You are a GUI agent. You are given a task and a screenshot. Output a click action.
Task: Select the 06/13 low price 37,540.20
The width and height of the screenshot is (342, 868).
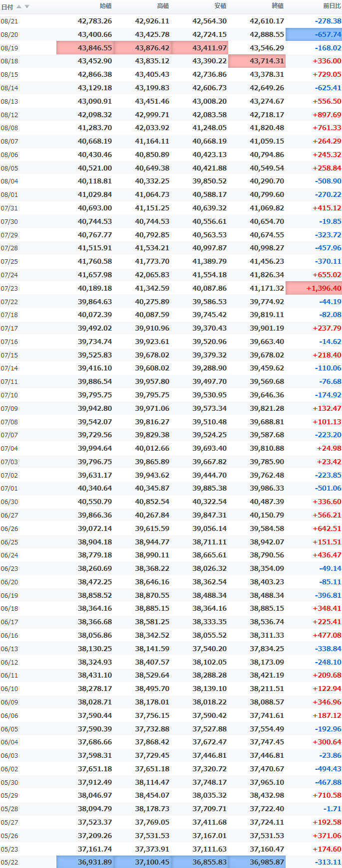[210, 649]
